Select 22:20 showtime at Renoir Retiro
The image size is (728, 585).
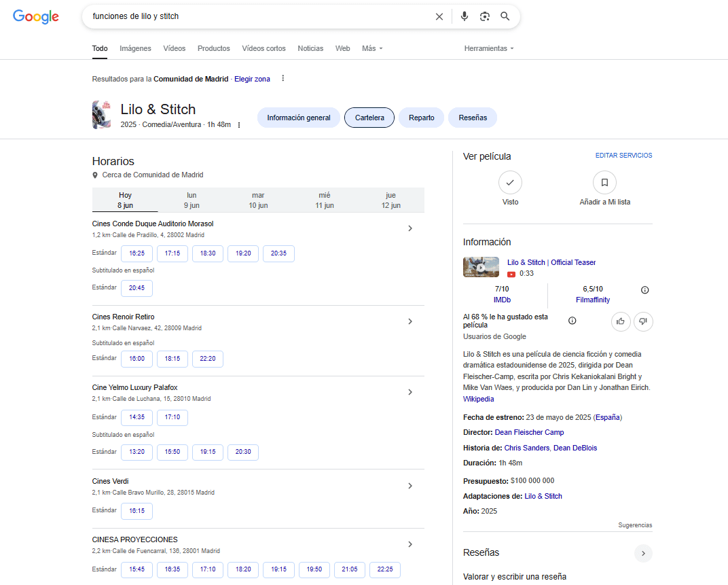coord(208,359)
